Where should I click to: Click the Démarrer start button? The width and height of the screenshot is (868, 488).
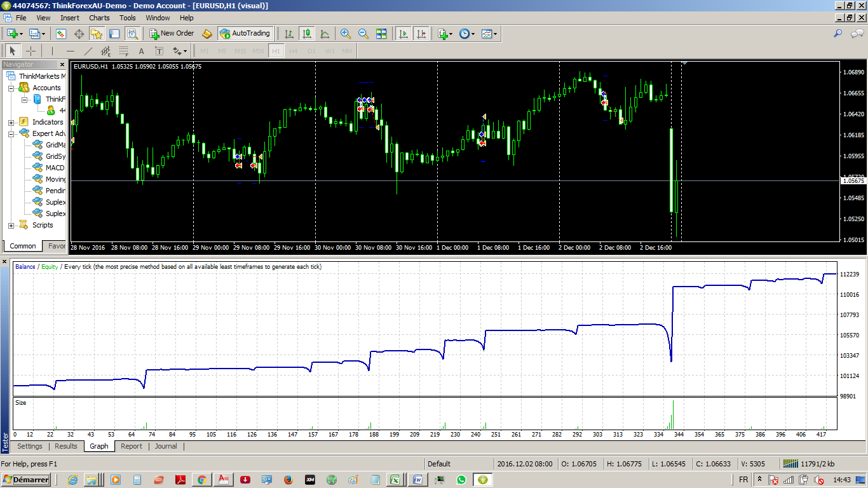[26, 480]
